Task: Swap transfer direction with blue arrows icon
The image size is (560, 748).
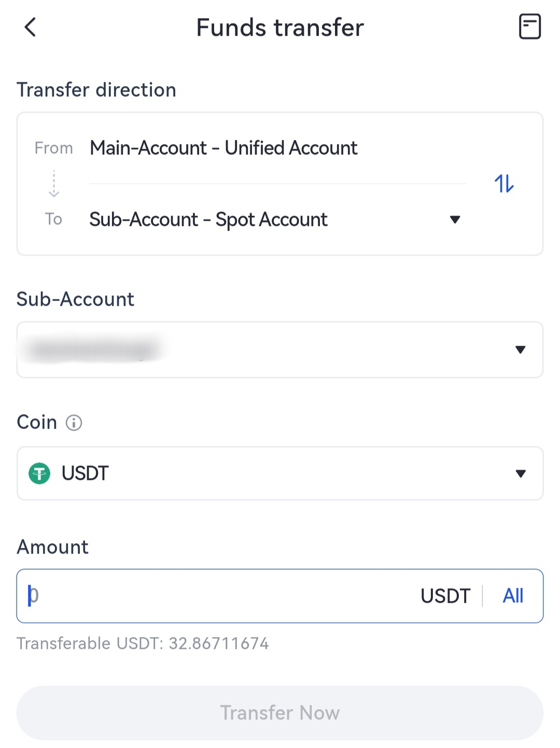Action: pyautogui.click(x=504, y=184)
